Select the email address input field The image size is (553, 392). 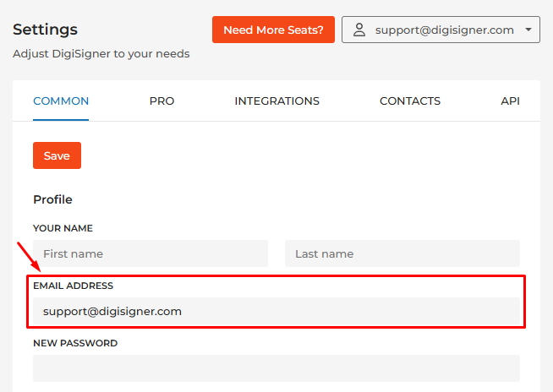coord(276,311)
